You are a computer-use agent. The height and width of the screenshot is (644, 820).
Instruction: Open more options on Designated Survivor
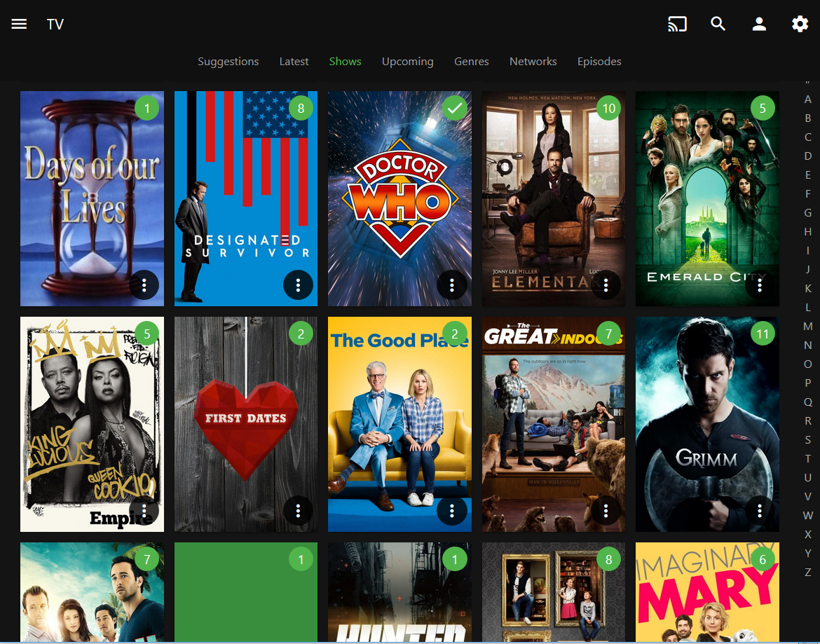298,285
